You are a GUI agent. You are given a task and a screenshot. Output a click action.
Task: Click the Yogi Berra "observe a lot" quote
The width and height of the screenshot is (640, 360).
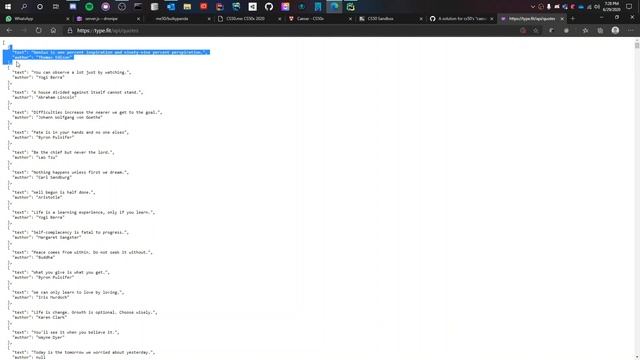(x=72, y=72)
